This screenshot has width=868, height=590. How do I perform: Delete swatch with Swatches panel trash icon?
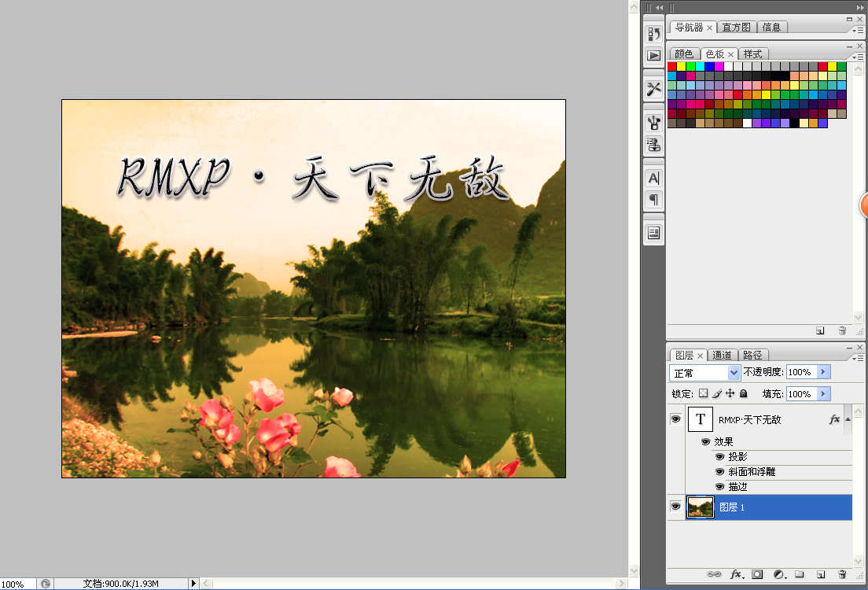pos(842,330)
